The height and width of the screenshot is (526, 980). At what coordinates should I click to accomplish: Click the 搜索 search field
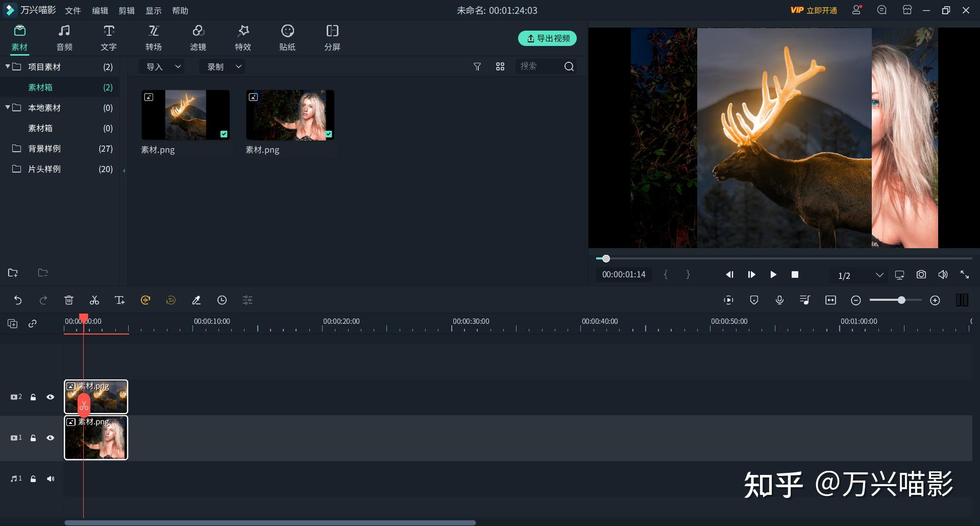(x=538, y=66)
